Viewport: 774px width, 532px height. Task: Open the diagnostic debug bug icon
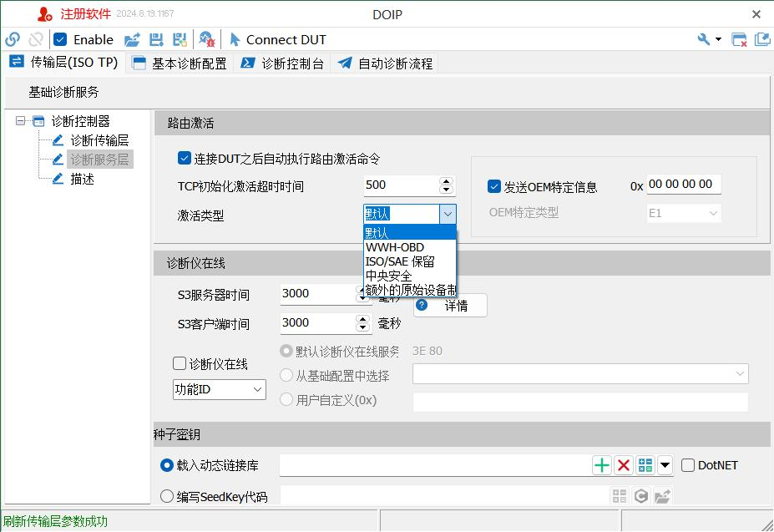click(x=207, y=39)
